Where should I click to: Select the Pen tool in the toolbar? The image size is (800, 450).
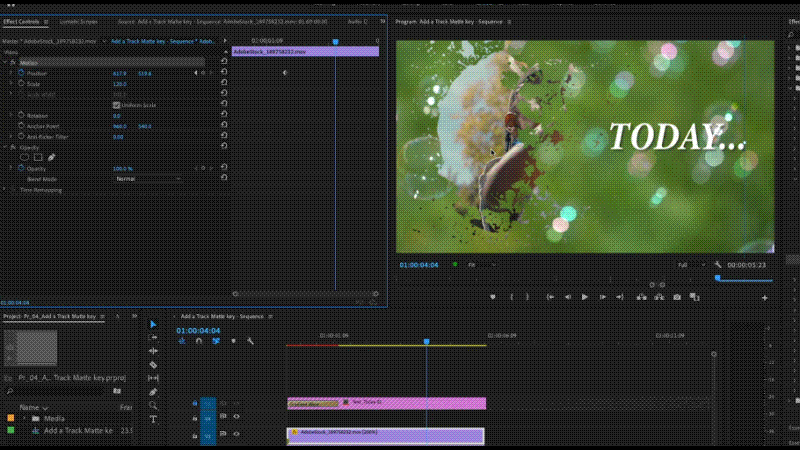coord(153,392)
